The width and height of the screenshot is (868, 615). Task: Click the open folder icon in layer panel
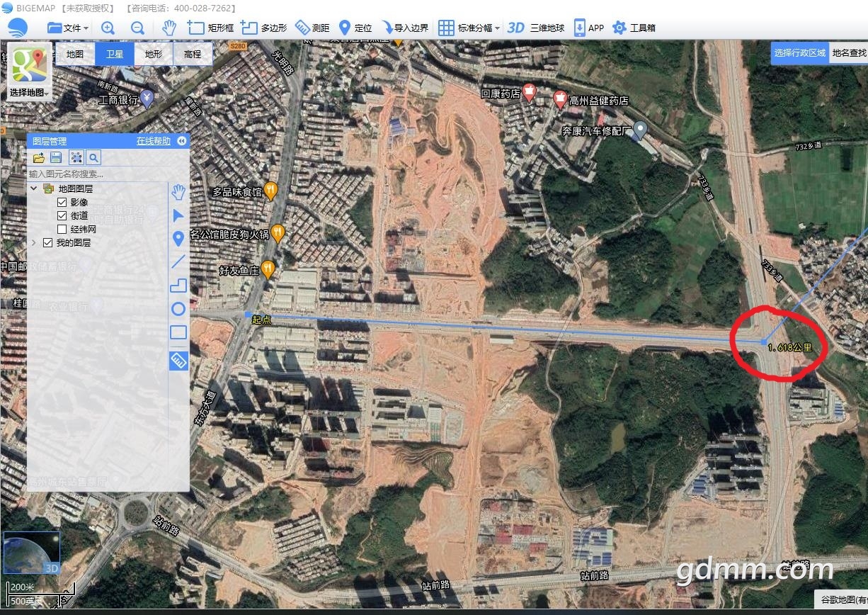point(39,157)
